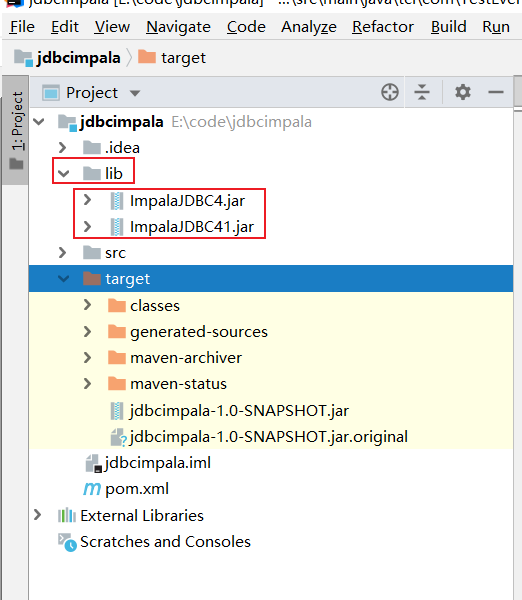The width and height of the screenshot is (522, 600).
Task: Expand ImpalaJDBC4.jar contents
Action: (x=87, y=200)
